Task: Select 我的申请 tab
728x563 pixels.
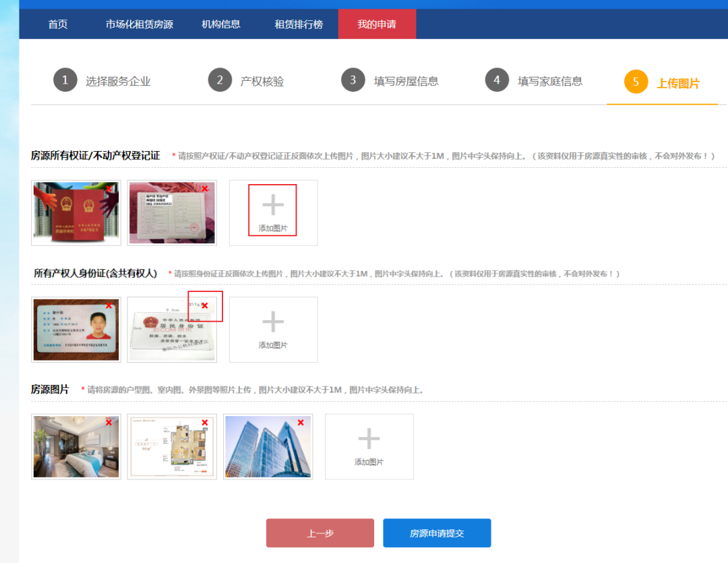Action: (x=377, y=24)
